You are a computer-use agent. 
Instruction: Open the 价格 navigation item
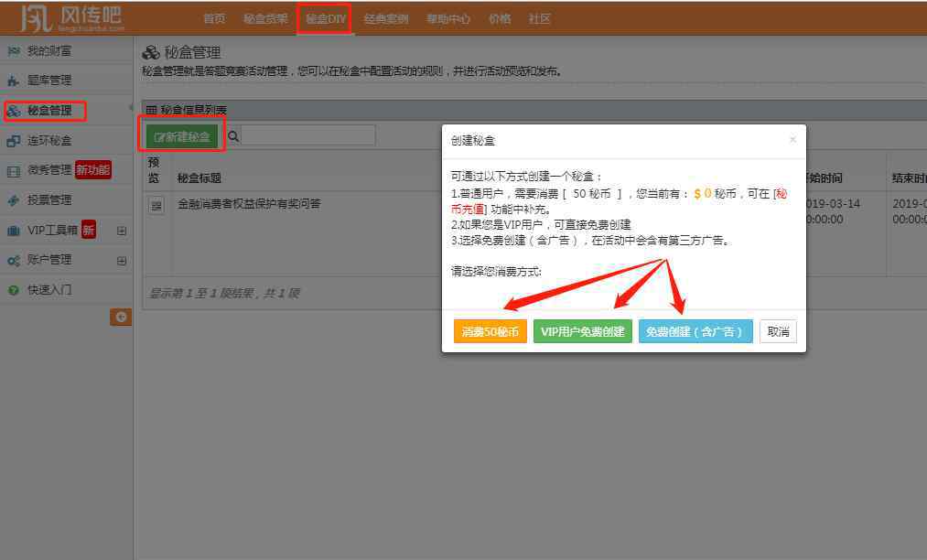(x=500, y=19)
